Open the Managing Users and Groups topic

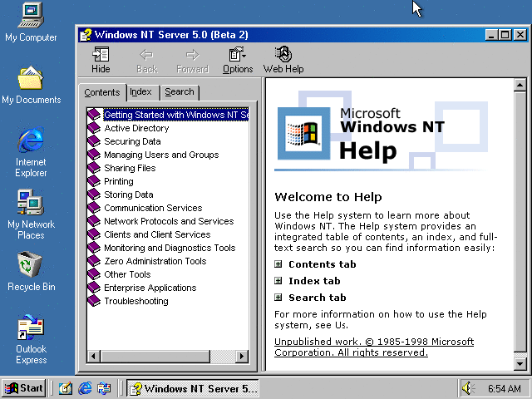[x=161, y=155]
